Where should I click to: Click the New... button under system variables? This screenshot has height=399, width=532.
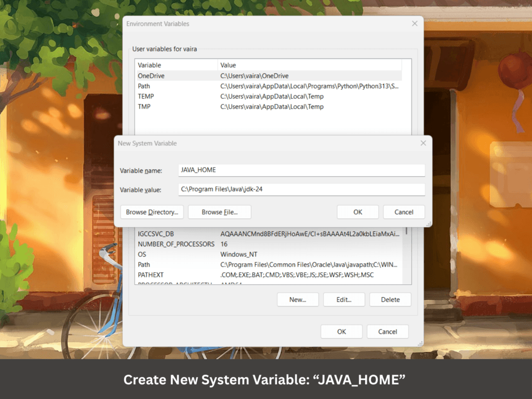coord(297,300)
